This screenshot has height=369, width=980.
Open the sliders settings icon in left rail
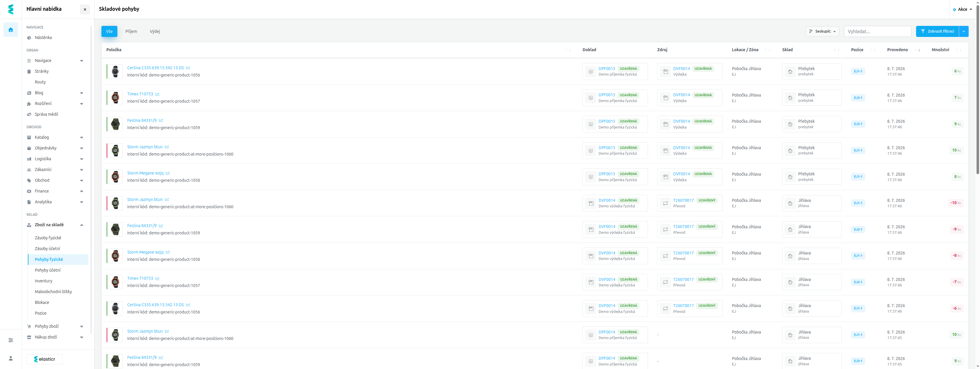click(x=11, y=340)
